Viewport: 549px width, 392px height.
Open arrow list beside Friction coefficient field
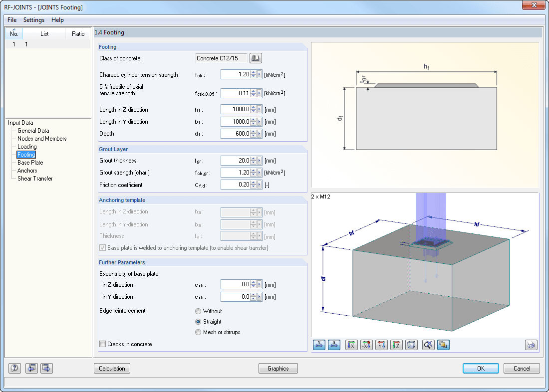(260, 185)
